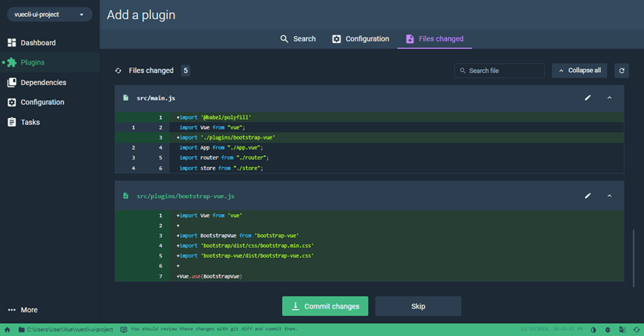Go to Tasks in the sidebar
The image size is (644, 336).
tap(30, 123)
